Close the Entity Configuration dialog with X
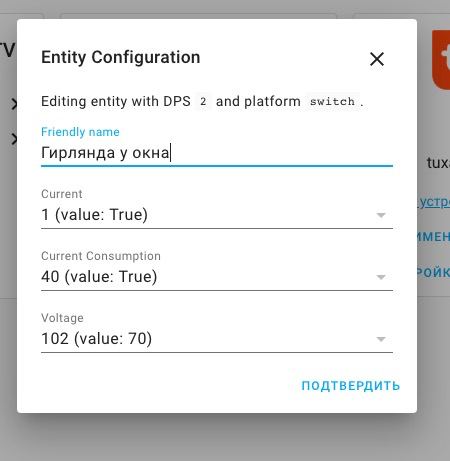This screenshot has width=450, height=461. coord(377,59)
